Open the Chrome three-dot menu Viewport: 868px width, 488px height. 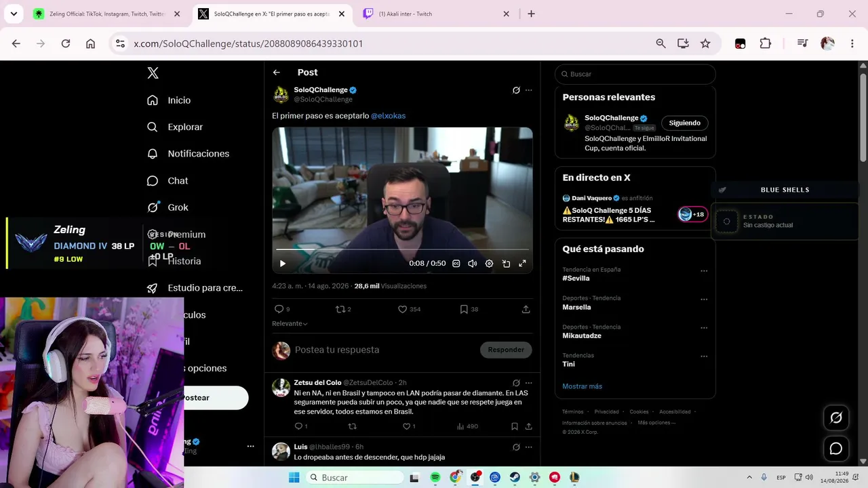click(852, 43)
